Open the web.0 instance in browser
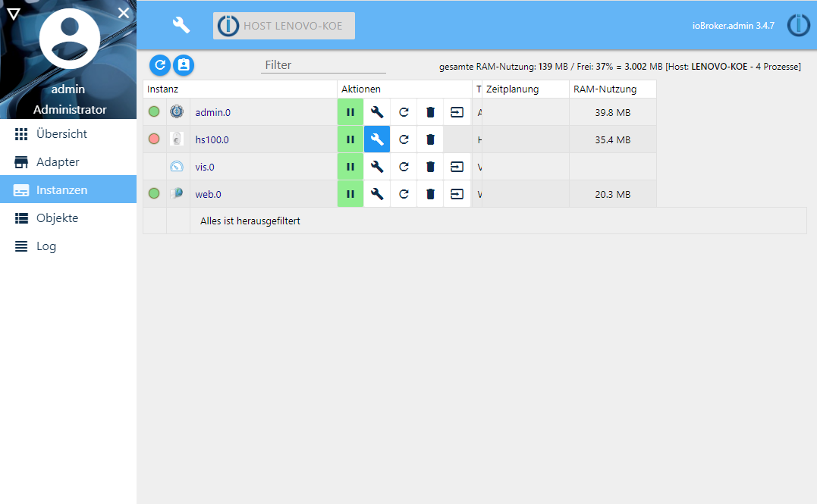817x504 pixels. [x=457, y=194]
